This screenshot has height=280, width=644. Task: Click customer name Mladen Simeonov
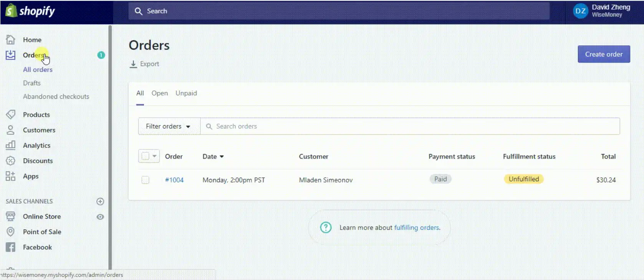(326, 180)
